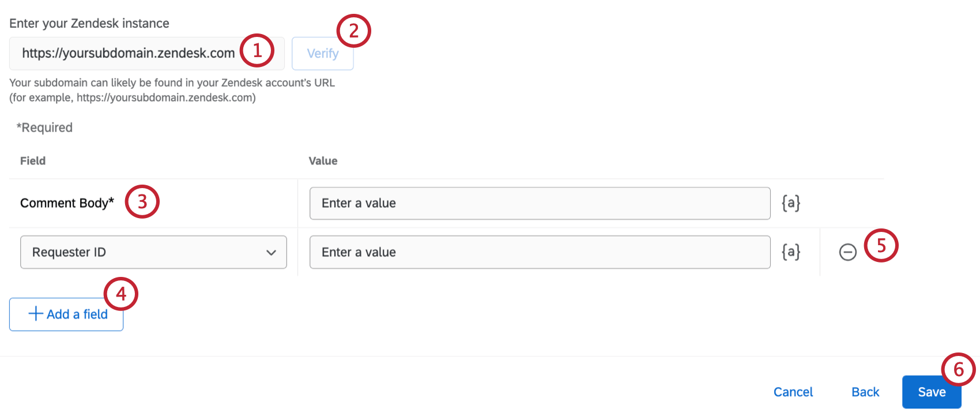
Task: Click the Comment Body value input
Action: tap(540, 203)
